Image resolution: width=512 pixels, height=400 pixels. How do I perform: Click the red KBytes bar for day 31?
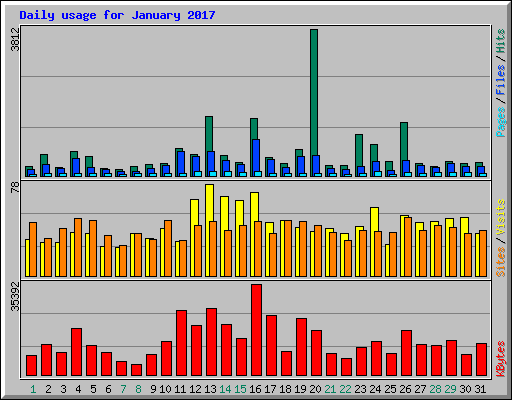click(x=481, y=360)
